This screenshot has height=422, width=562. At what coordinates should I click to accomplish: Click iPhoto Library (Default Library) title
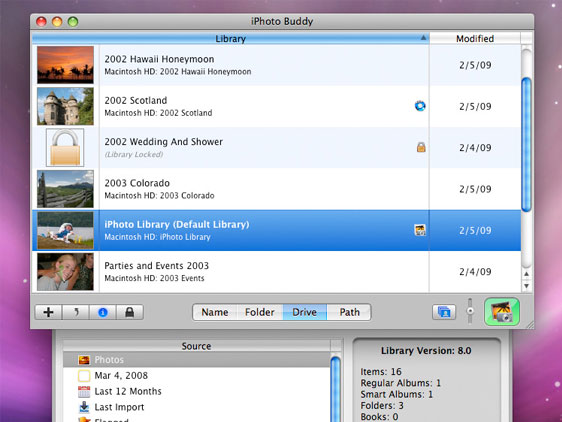pos(177,224)
